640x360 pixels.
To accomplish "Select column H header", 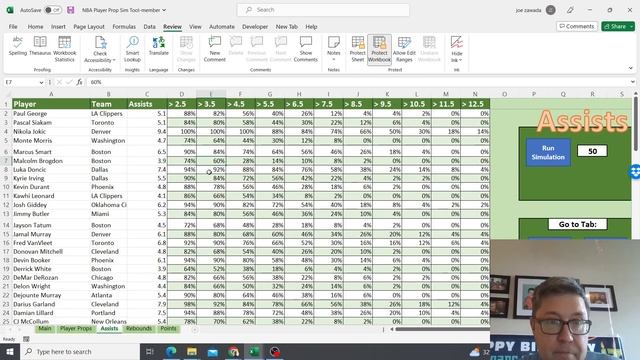I will (x=299, y=94).
